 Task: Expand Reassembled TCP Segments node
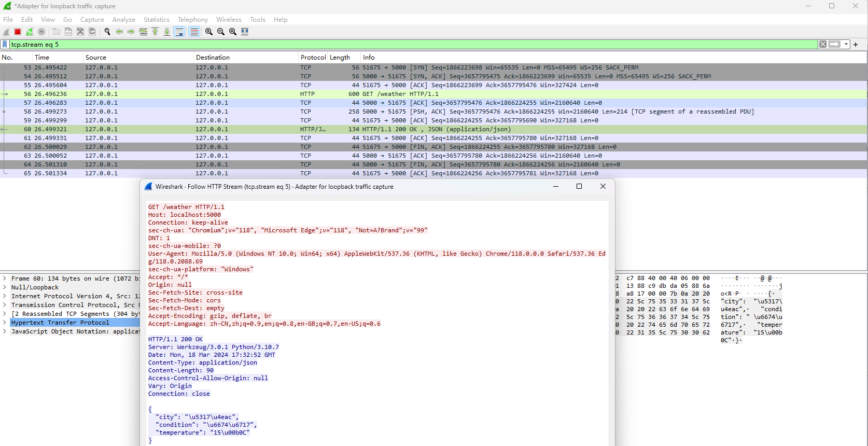click(x=5, y=314)
